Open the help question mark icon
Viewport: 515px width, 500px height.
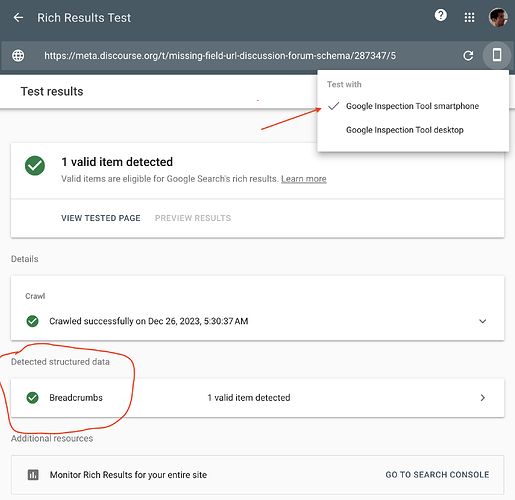441,15
